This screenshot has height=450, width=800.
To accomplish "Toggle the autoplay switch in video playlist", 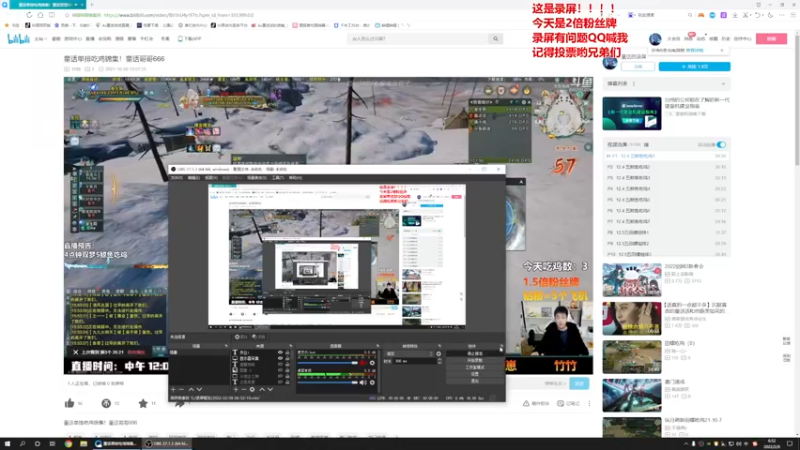I will click(721, 145).
